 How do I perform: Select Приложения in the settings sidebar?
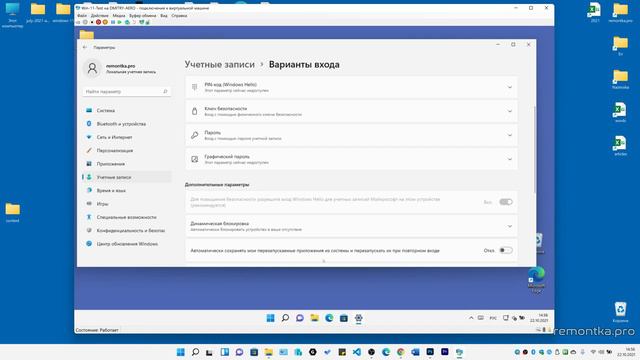click(127, 164)
